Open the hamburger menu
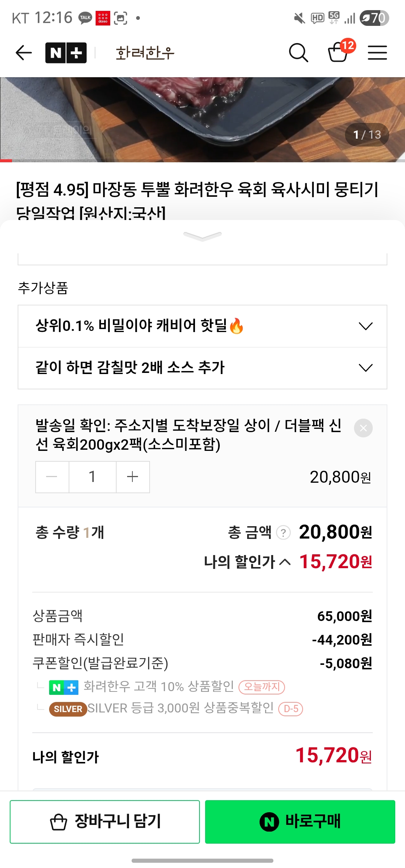Screen dimensions: 405x868 (x=377, y=52)
